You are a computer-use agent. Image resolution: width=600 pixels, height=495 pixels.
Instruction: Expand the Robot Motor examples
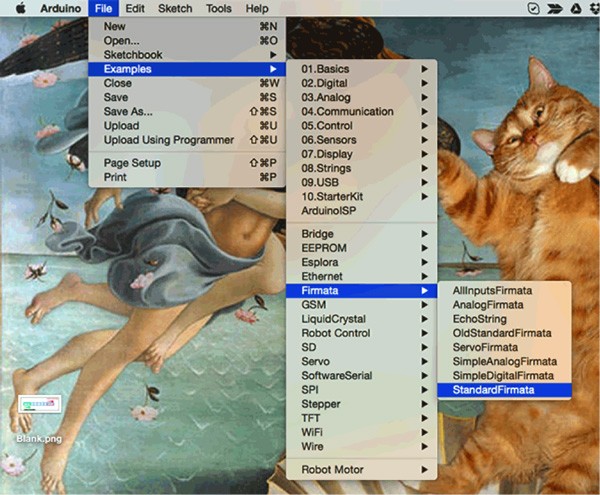(362, 469)
